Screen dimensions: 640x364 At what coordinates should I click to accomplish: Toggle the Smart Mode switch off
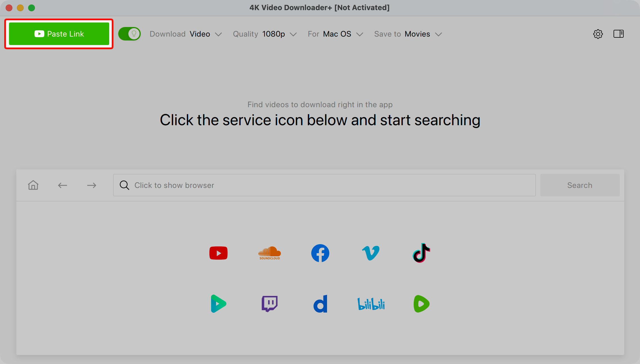(x=129, y=34)
